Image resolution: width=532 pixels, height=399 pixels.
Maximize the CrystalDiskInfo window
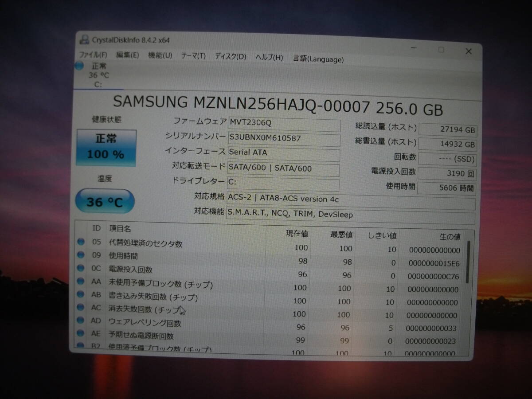[x=441, y=50]
